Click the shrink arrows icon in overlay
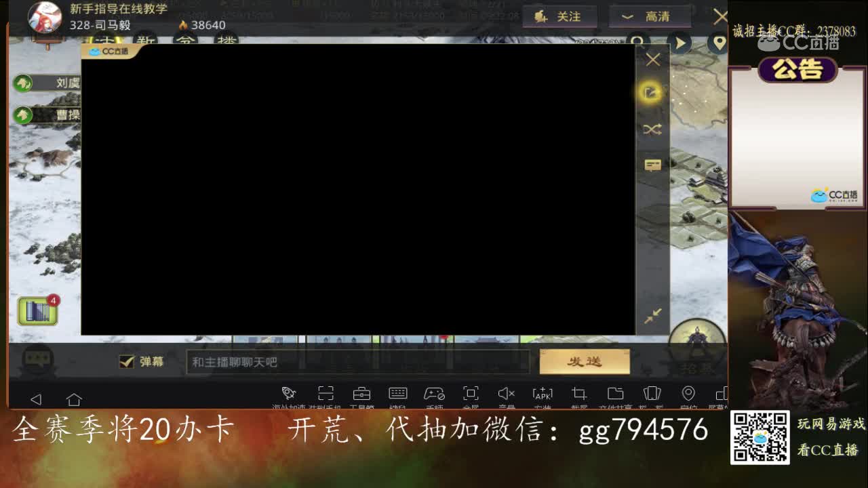 653,316
